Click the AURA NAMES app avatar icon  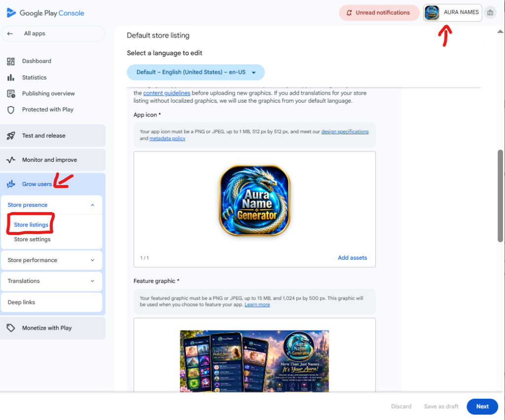(432, 13)
